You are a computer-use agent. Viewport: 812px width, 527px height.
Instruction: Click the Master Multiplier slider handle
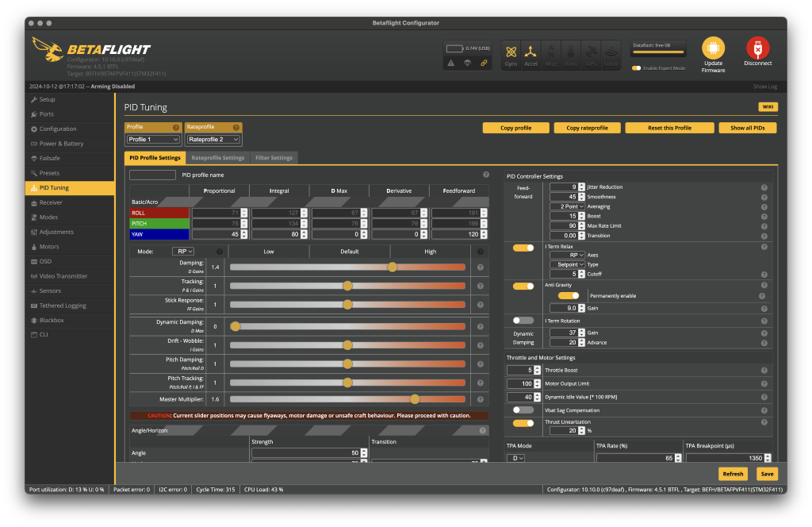tap(415, 399)
